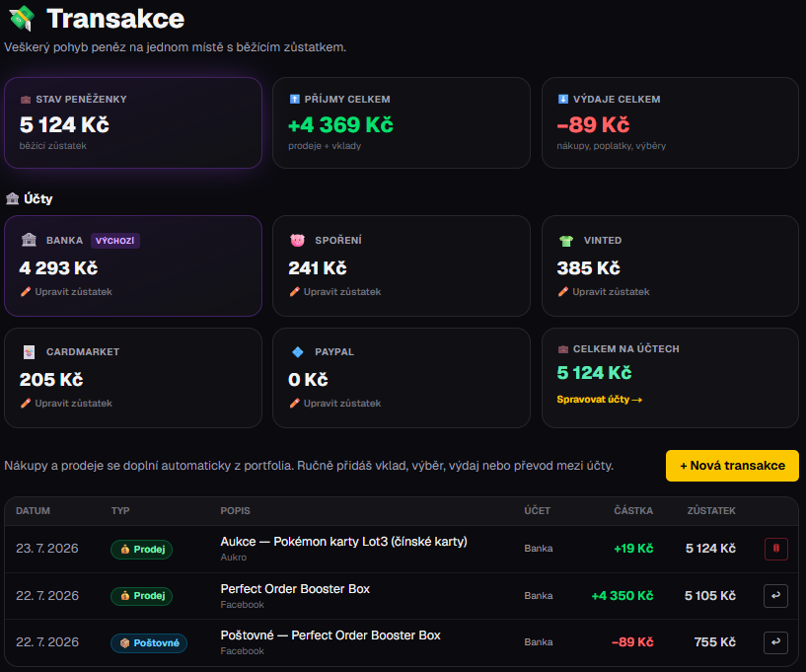Screen dimensions: 806x672
Task: Select the Datum column header
Action: 33,510
